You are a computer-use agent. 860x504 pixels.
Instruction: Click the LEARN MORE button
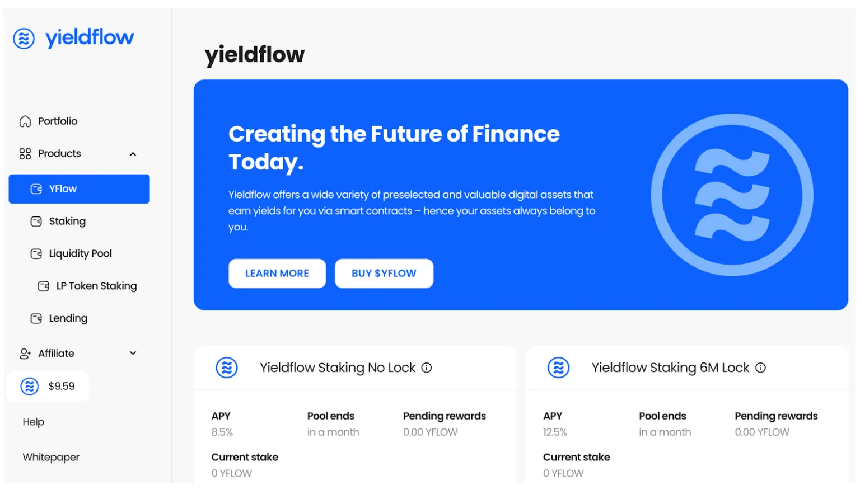tap(277, 273)
